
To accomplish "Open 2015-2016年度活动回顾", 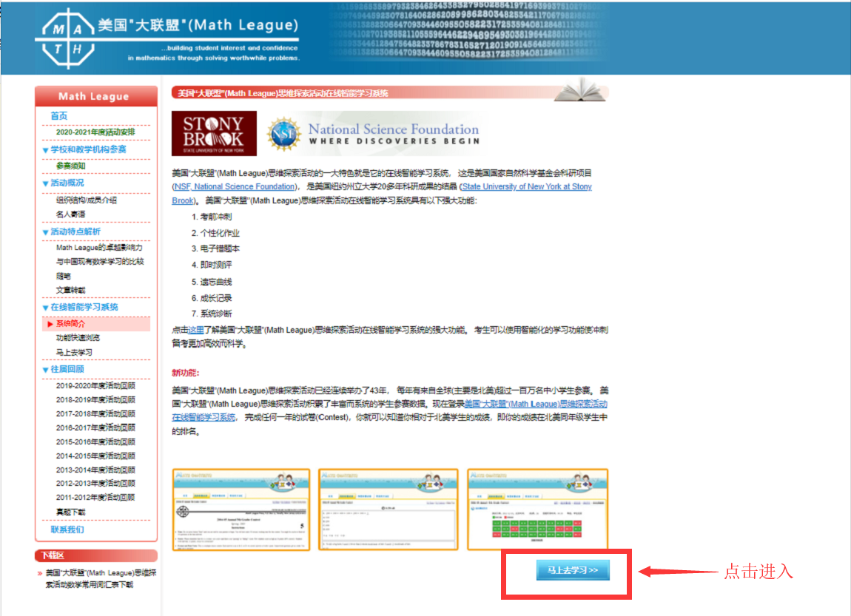I will coord(95,442).
